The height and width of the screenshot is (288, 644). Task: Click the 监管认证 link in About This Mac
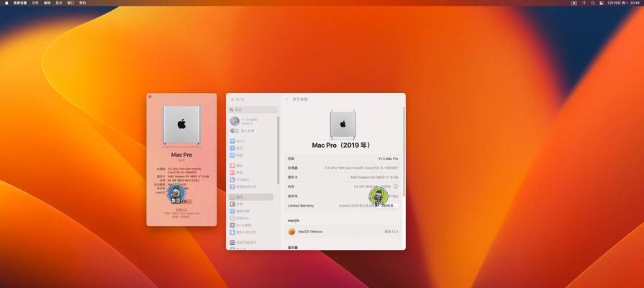181,210
